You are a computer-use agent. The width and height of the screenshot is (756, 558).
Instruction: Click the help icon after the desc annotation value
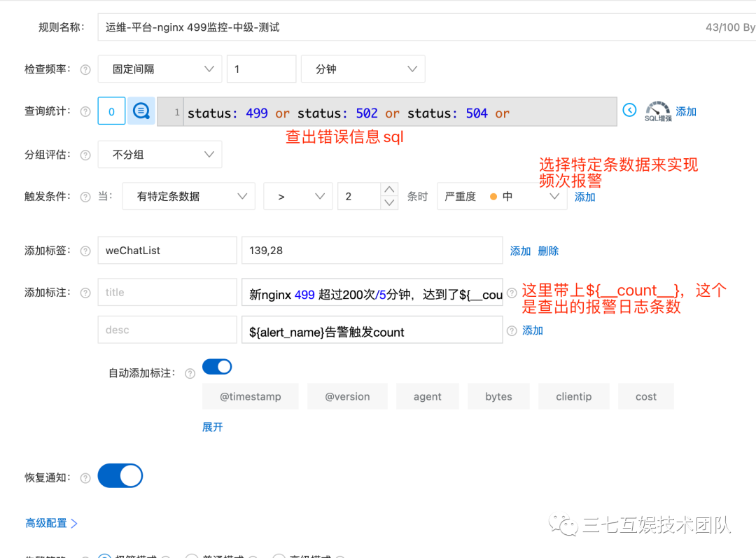click(512, 330)
